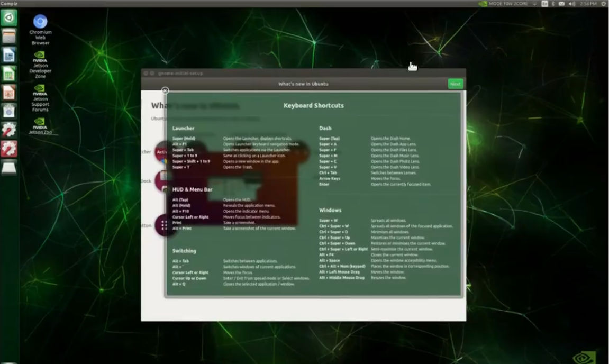Screen dimensions: 609x364
Task: Click the Windows section heading
Action: (330, 210)
